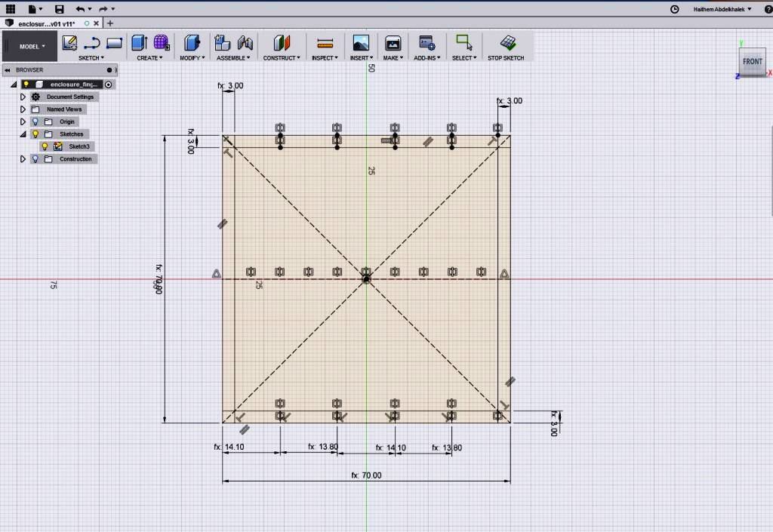Expand the Origin folder node

(23, 121)
